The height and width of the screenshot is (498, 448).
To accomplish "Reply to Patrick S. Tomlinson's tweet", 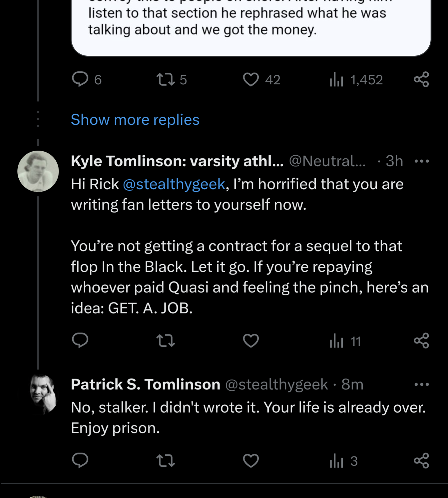I will click(x=80, y=460).
